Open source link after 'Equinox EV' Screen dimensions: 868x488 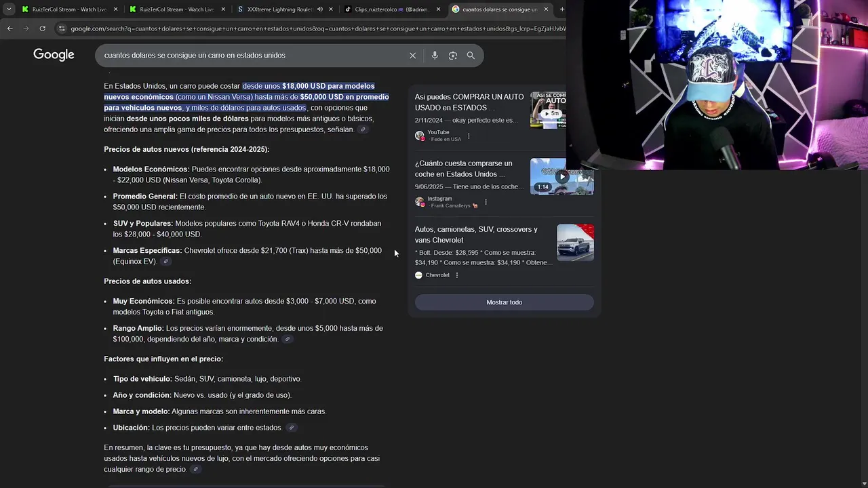pos(165,262)
